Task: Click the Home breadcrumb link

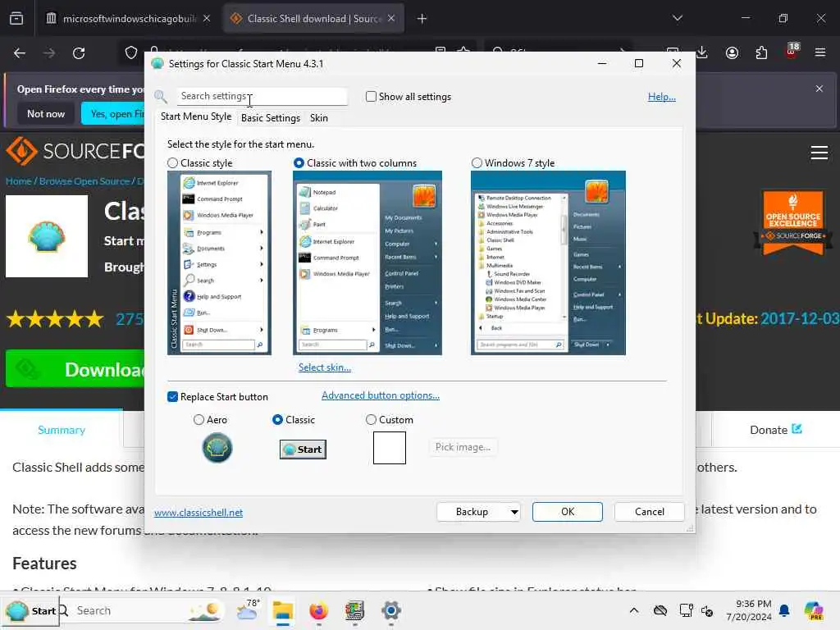Action: [x=18, y=181]
